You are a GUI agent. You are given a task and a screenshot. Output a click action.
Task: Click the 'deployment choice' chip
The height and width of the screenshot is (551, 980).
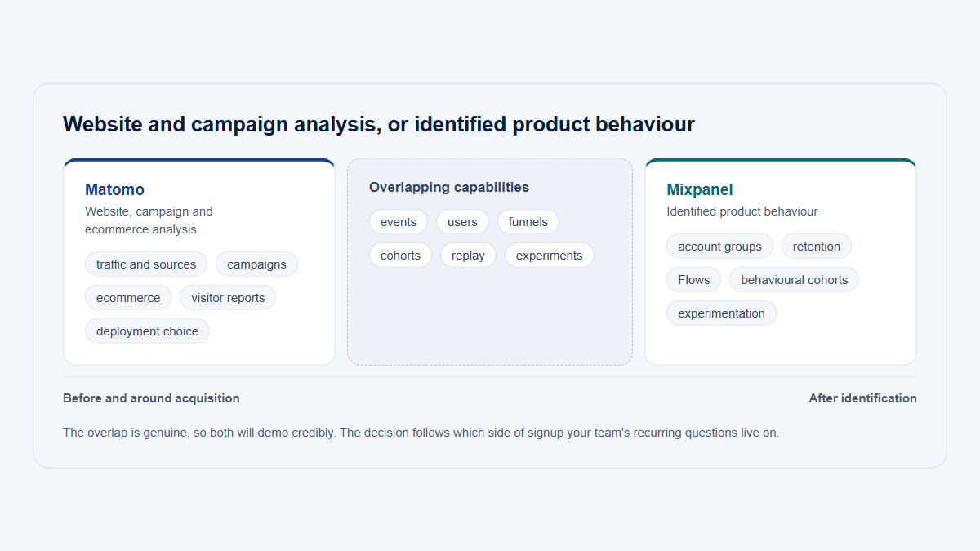tap(147, 331)
